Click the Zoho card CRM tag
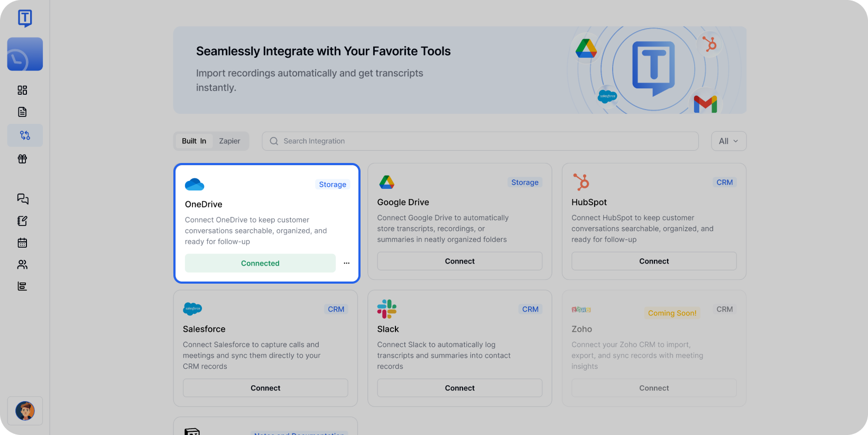 (x=725, y=310)
